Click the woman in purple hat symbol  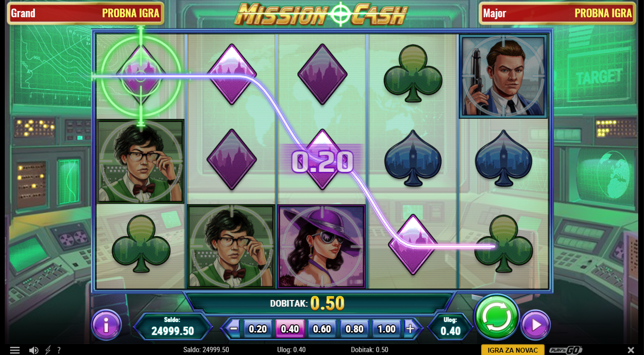322,246
